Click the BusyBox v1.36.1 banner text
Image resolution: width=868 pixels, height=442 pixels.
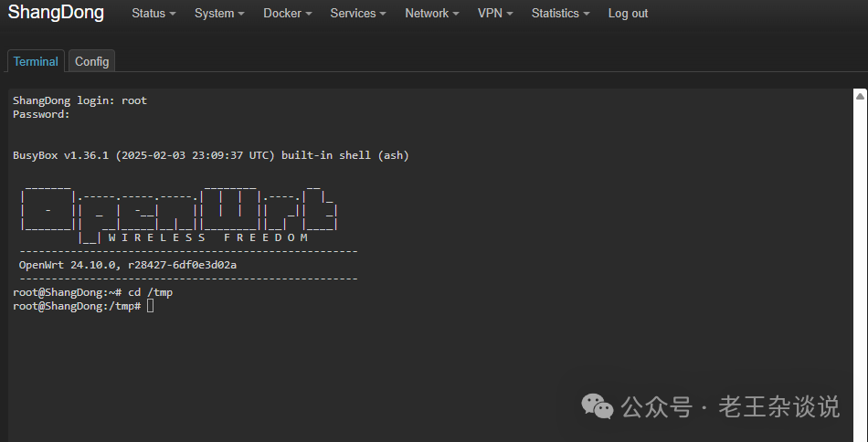pyautogui.click(x=210, y=155)
